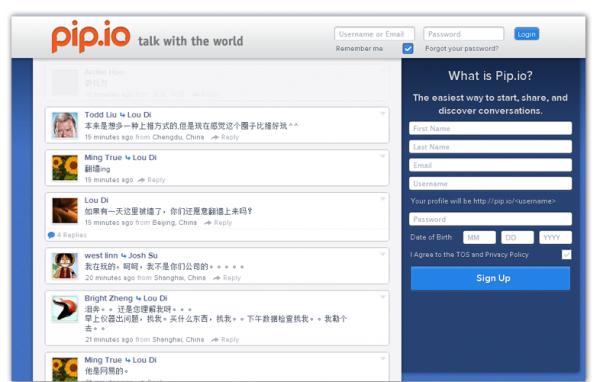Click the DD birth day field
The image size is (600, 382).
click(517, 238)
